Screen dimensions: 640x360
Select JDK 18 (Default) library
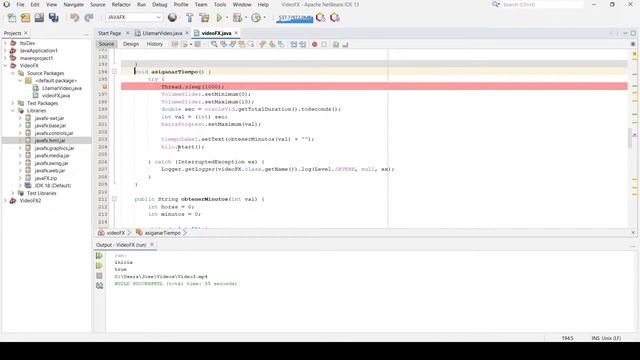[53, 185]
